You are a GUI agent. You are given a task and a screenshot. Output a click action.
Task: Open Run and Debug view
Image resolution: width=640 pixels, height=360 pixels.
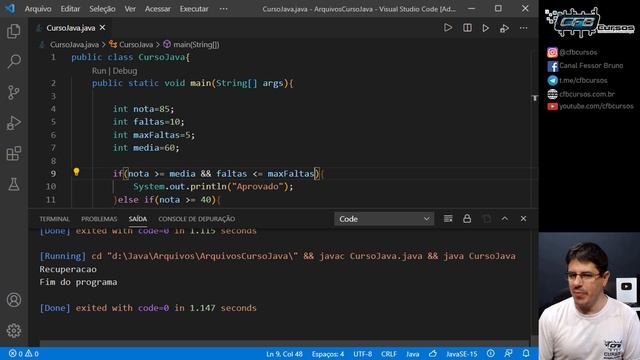point(14,123)
